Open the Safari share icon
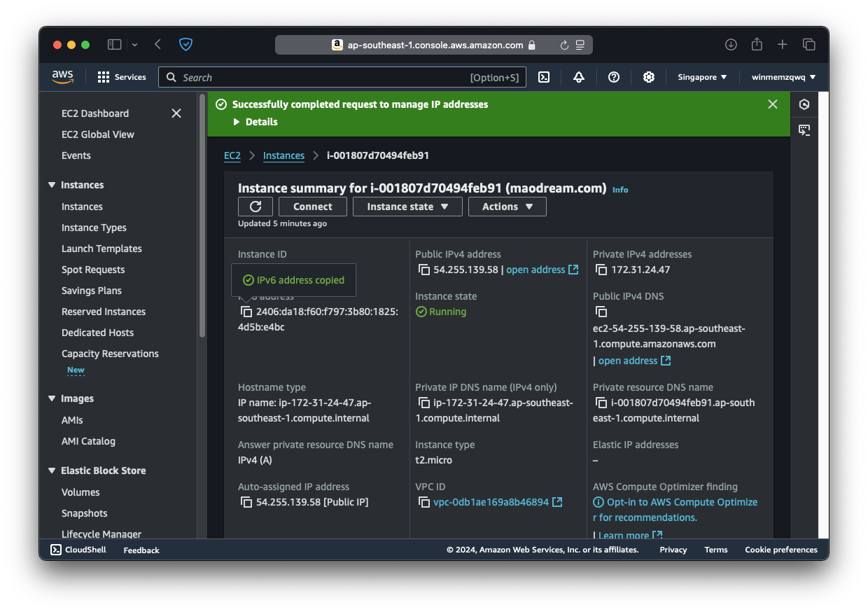 point(757,44)
